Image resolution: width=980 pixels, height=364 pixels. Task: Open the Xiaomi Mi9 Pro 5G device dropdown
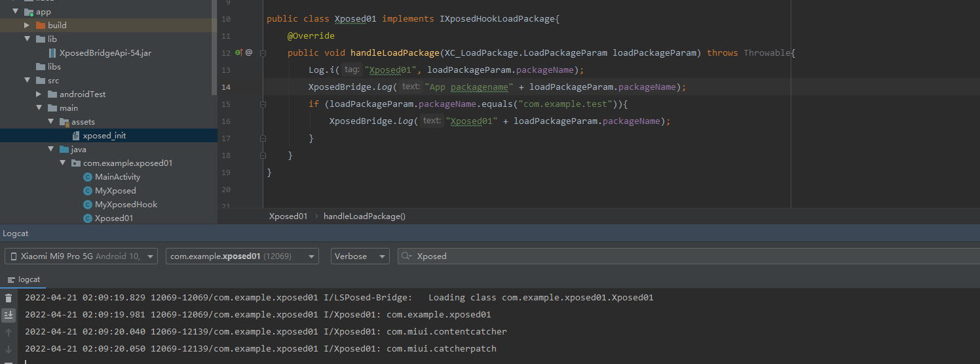tap(81, 256)
